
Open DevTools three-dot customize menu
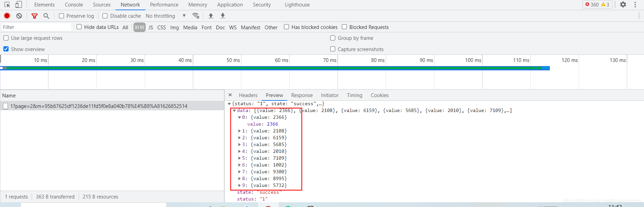635,4
